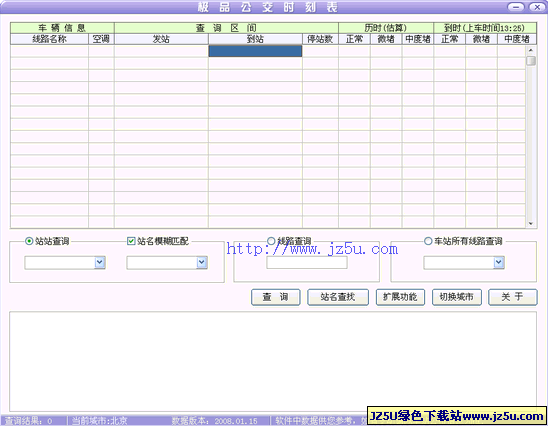Click the 数据版本: 2008.01.15 status entry
Image resolution: width=548 pixels, height=426 pixels.
click(x=215, y=421)
